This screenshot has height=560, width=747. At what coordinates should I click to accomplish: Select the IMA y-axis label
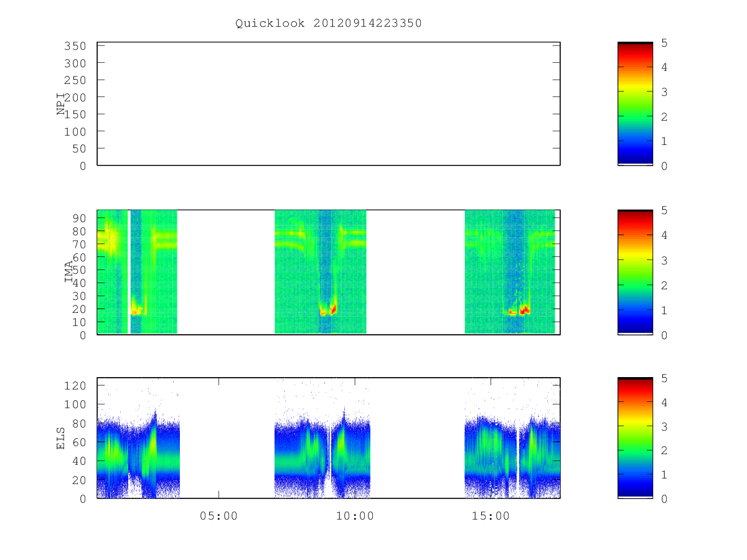[x=68, y=273]
